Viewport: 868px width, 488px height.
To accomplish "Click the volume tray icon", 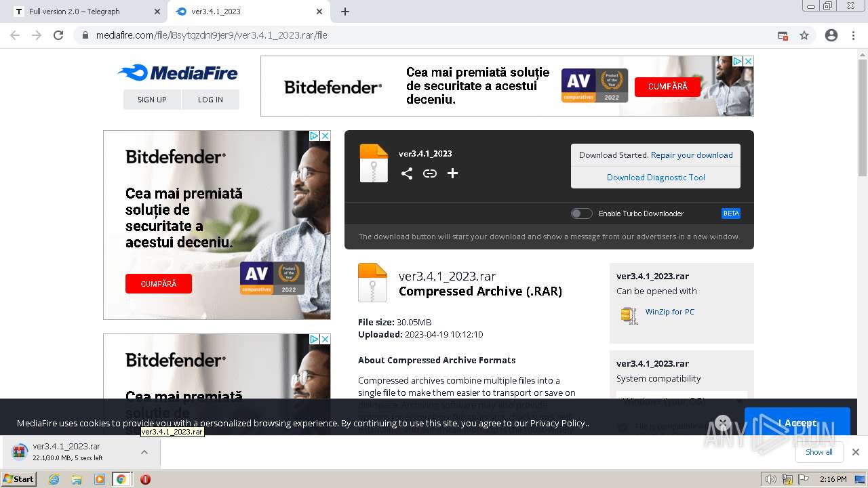I will [771, 479].
